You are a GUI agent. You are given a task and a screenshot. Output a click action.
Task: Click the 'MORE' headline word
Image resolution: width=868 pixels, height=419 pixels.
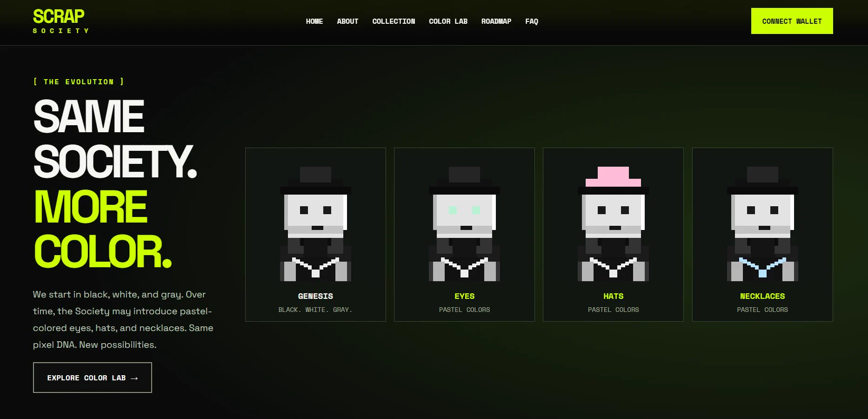pyautogui.click(x=91, y=207)
